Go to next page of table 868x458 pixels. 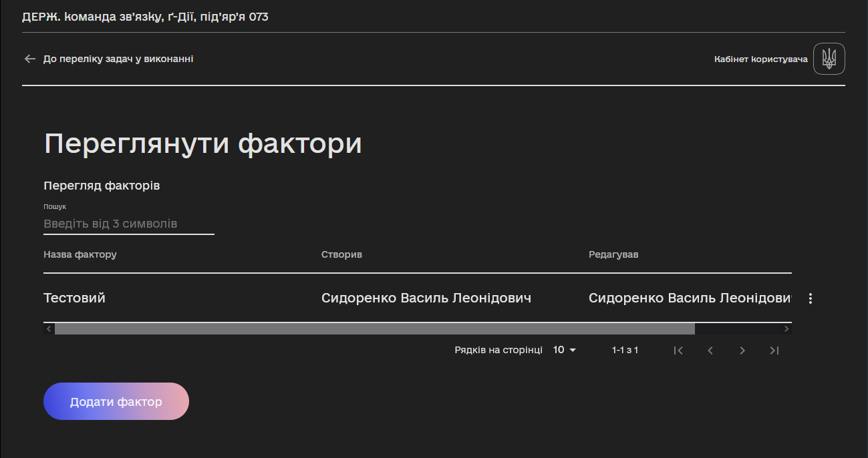click(742, 350)
